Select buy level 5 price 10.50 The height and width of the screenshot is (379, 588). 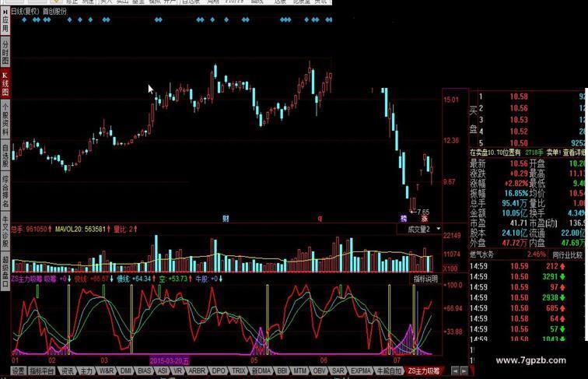[519, 143]
